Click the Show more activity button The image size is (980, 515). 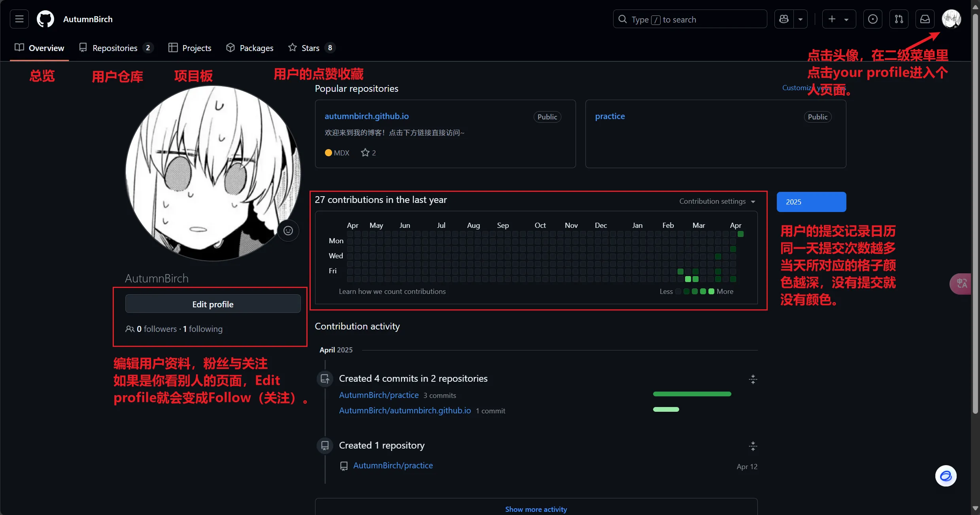click(x=536, y=509)
